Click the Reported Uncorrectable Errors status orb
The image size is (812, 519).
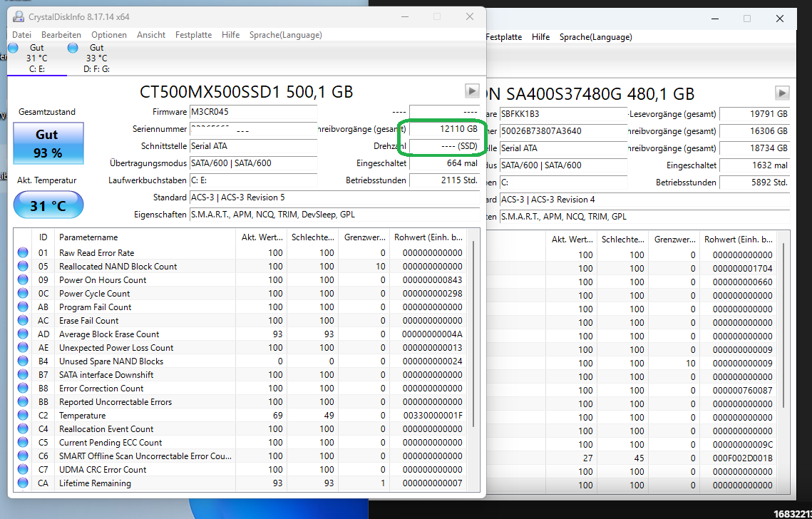click(x=23, y=402)
